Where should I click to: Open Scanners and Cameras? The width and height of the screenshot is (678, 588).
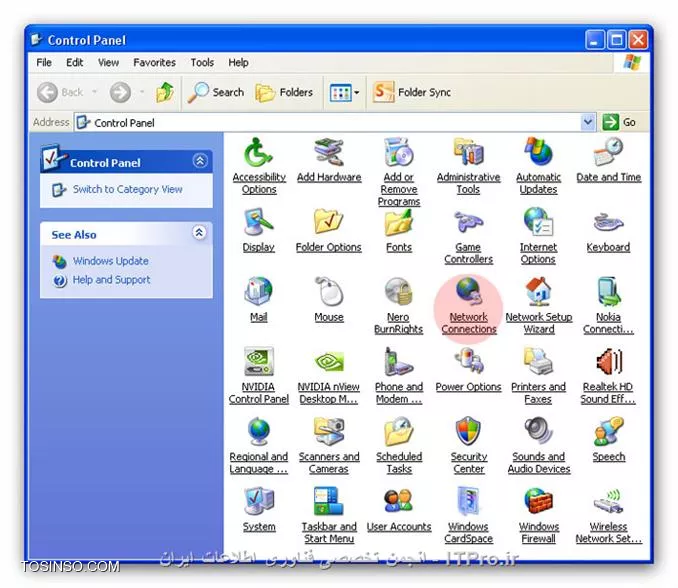point(329,446)
